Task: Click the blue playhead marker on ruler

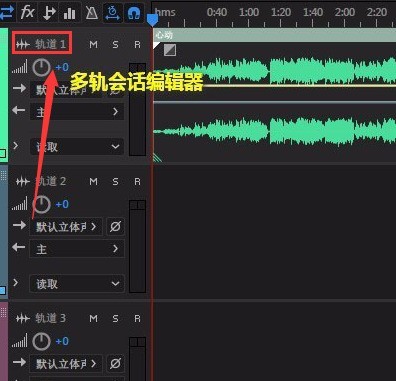Action: click(x=152, y=20)
